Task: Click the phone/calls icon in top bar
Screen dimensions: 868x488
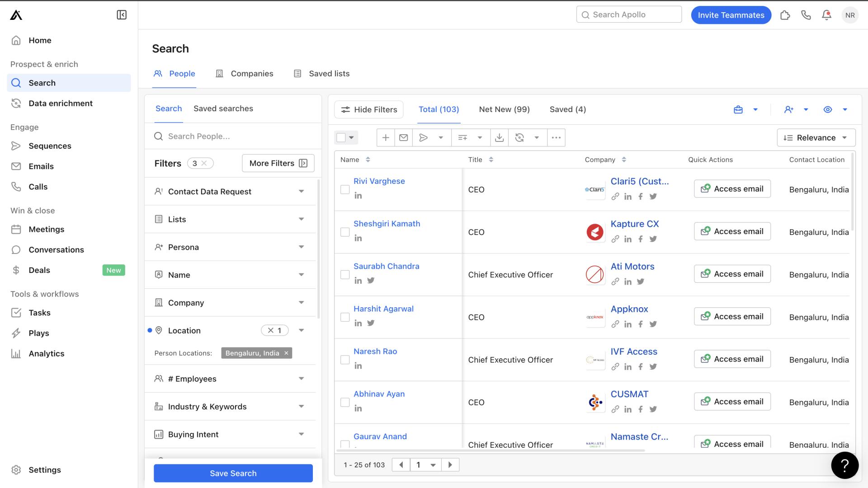Action: pos(806,15)
